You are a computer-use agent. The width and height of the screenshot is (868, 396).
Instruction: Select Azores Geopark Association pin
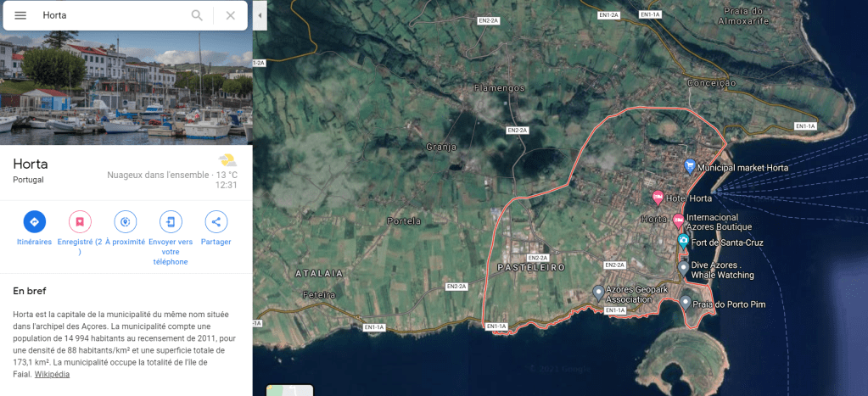[x=598, y=293]
